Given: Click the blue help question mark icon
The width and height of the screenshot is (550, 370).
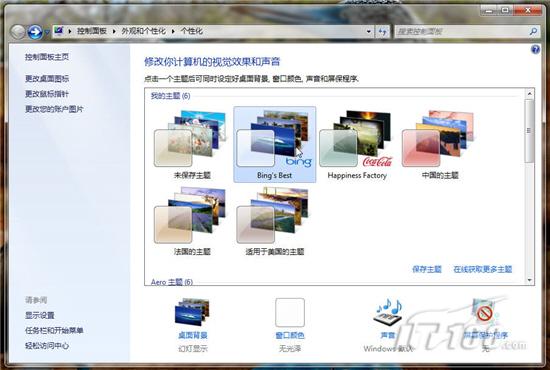Looking at the screenshot, I should click(x=535, y=49).
